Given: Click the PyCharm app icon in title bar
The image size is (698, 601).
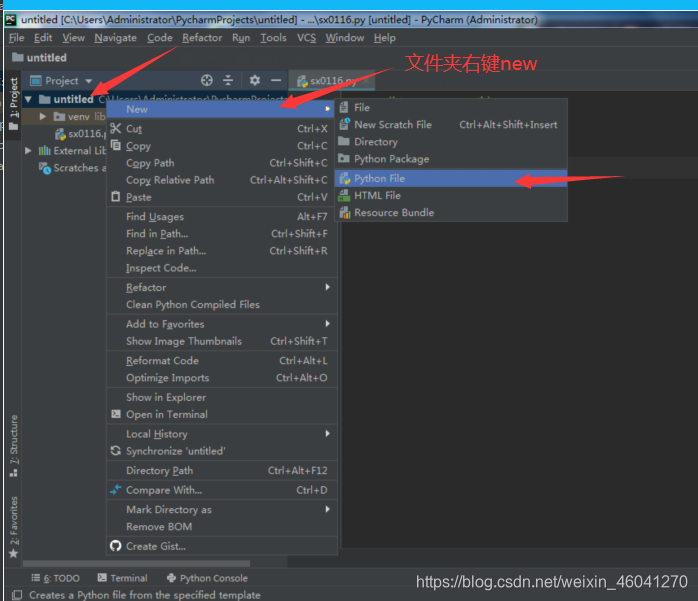Looking at the screenshot, I should coord(11,20).
